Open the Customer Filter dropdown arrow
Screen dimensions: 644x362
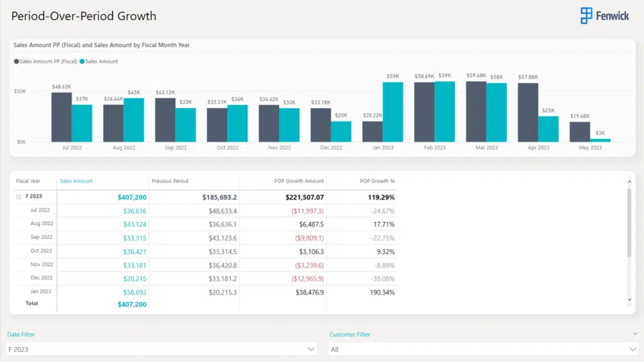coord(633,349)
